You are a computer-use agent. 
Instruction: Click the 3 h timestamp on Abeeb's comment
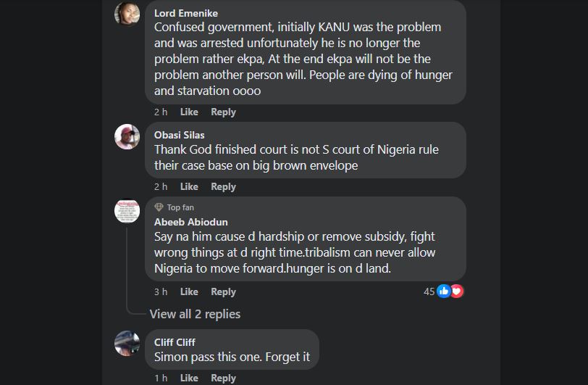tap(161, 291)
